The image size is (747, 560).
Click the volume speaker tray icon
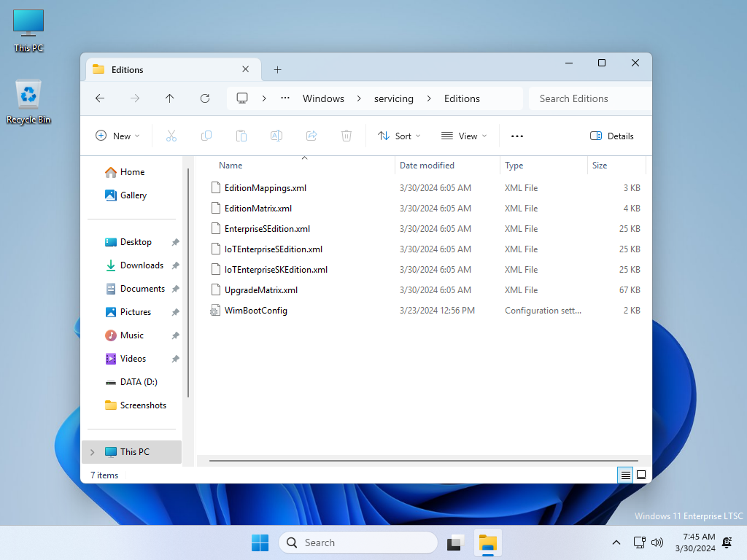[x=657, y=542]
